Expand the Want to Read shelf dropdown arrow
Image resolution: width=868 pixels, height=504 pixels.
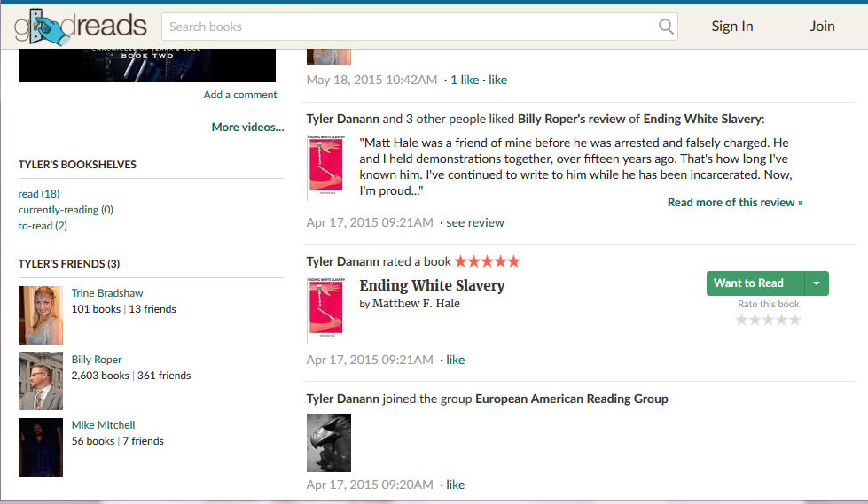(817, 283)
